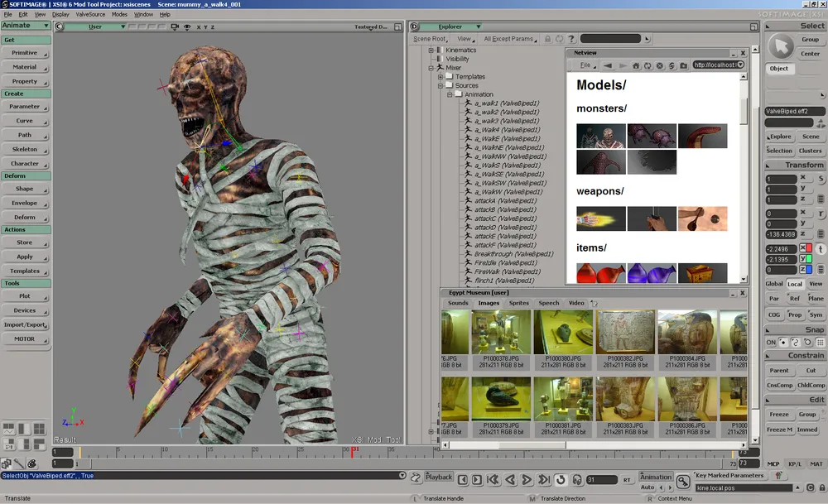The height and width of the screenshot is (504, 828).
Task: Click the Freeze button in Edit panel
Action: pos(778,415)
